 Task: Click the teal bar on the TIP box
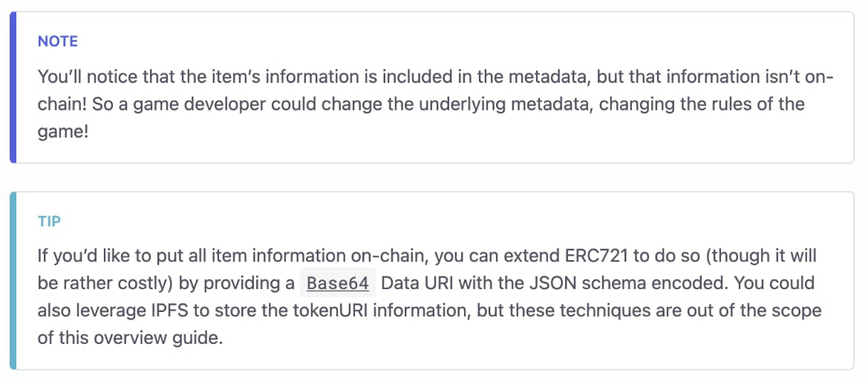point(13,280)
